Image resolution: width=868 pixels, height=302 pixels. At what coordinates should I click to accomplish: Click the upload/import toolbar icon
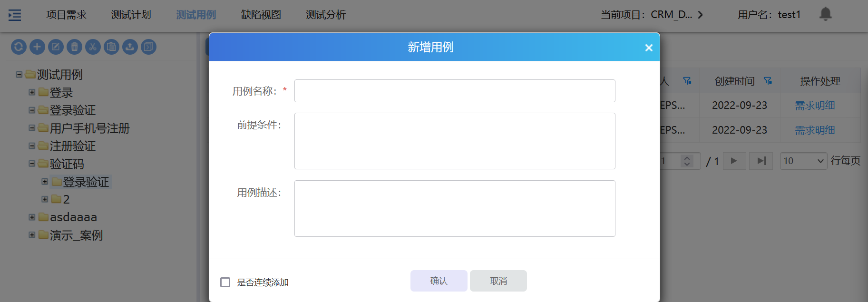(130, 47)
